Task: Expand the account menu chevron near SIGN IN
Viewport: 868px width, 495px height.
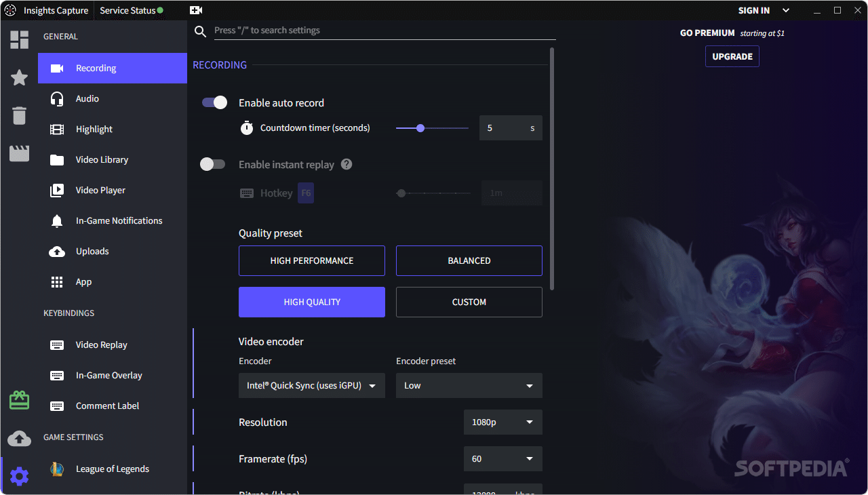Action: click(x=786, y=10)
